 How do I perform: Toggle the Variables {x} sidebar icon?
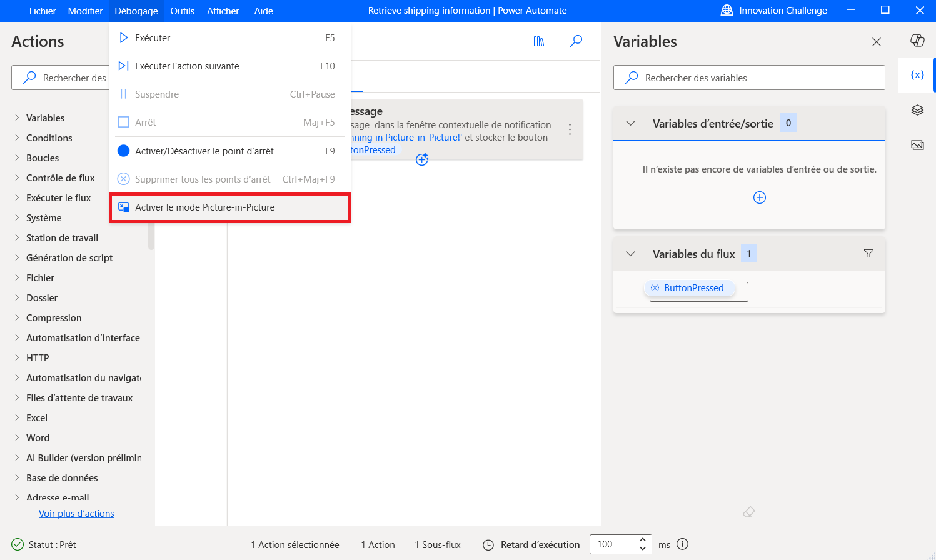(x=917, y=75)
